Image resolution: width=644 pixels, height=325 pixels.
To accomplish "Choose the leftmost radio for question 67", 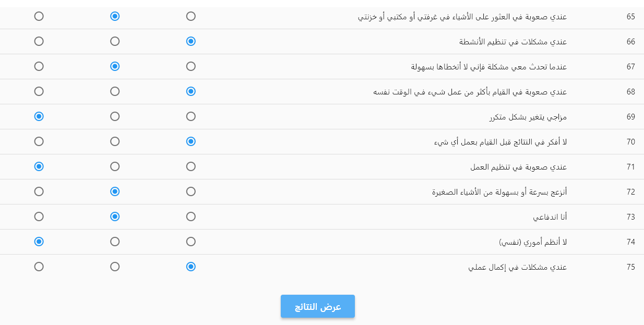I will (x=39, y=66).
